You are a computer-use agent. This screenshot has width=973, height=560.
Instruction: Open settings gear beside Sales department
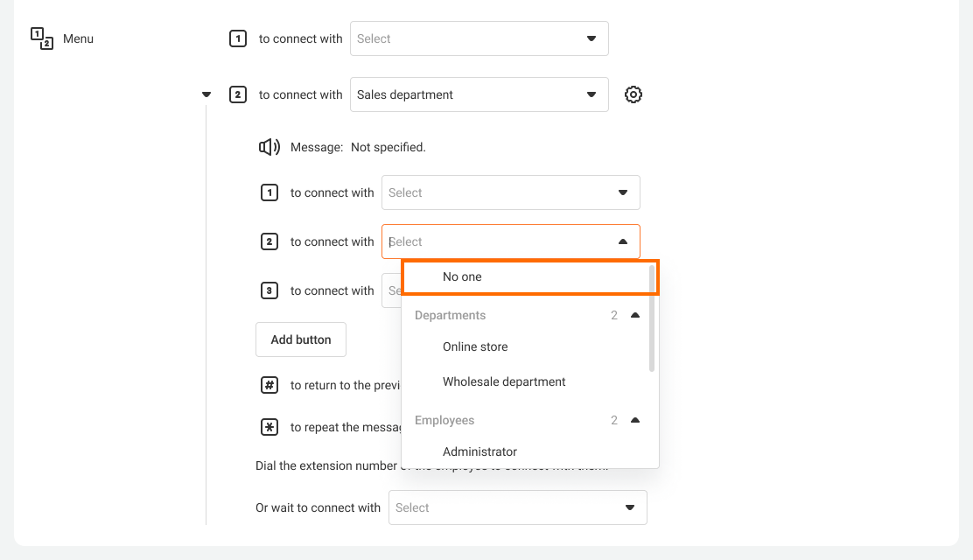[633, 94]
